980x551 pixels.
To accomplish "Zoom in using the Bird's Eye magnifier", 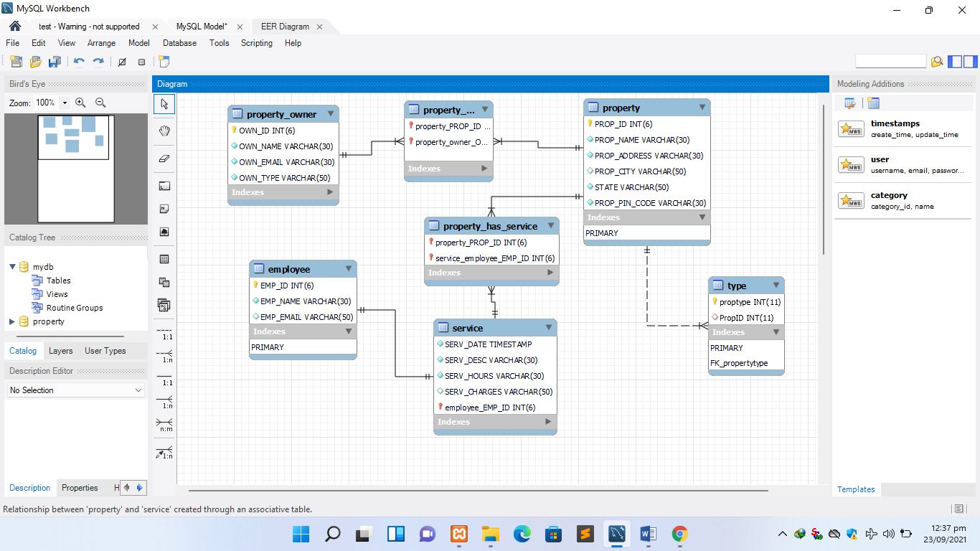I will [80, 103].
